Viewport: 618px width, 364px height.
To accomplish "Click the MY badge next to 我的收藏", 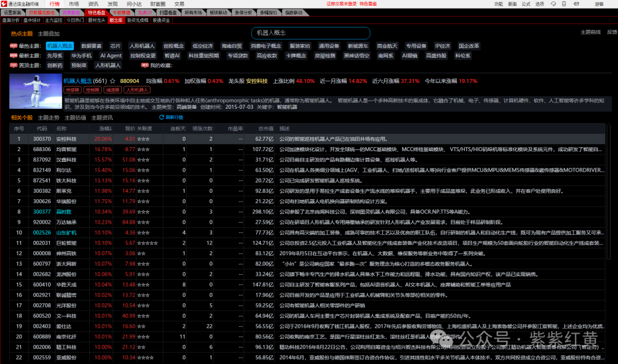I will pos(145,65).
